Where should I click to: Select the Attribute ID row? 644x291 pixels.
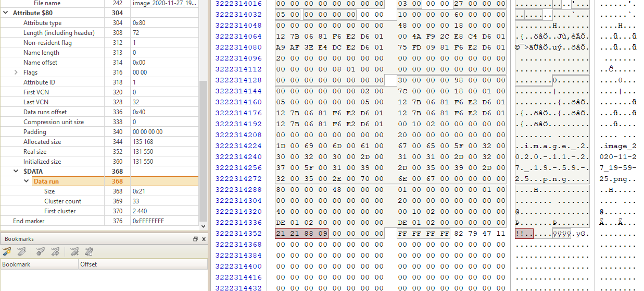click(x=99, y=82)
